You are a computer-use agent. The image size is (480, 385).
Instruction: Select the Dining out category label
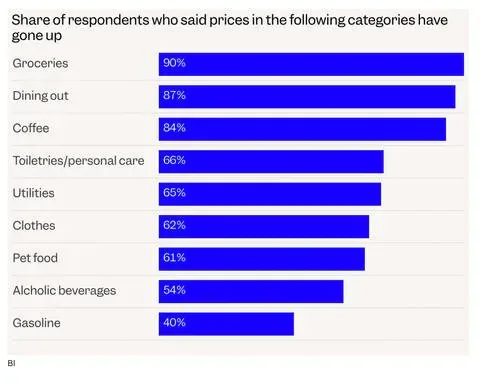coord(40,96)
